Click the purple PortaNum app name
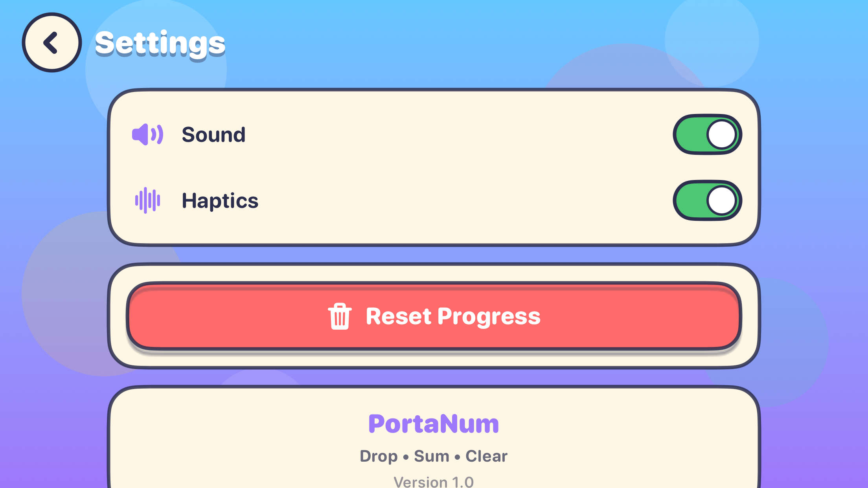868x488 pixels. click(434, 424)
